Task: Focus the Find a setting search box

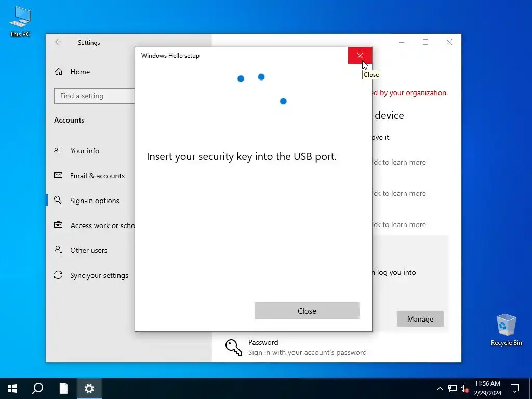Action: (x=95, y=96)
